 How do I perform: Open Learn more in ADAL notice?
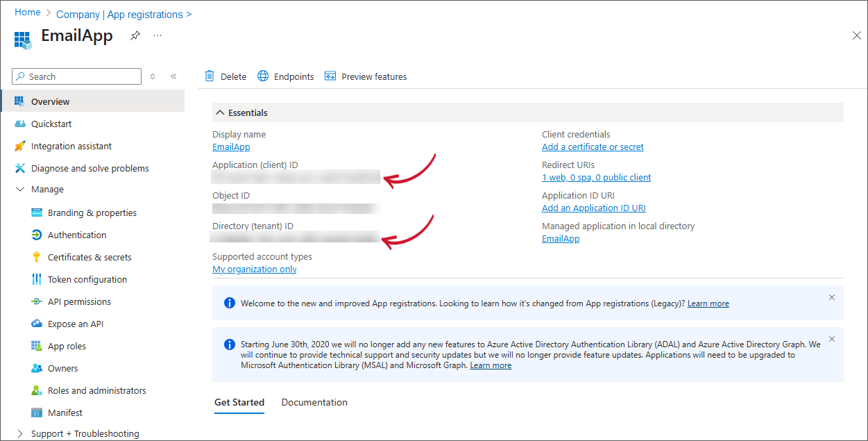(x=491, y=365)
